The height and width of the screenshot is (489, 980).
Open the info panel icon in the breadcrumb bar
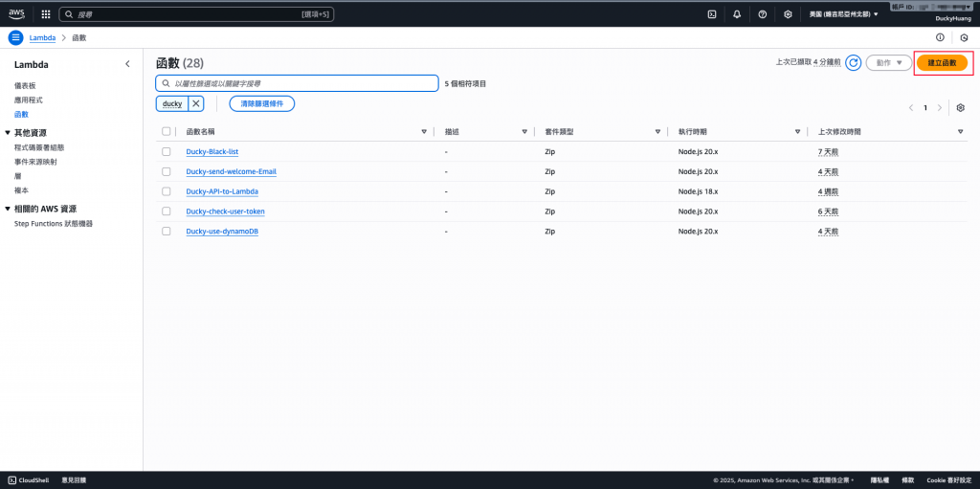[x=940, y=37]
